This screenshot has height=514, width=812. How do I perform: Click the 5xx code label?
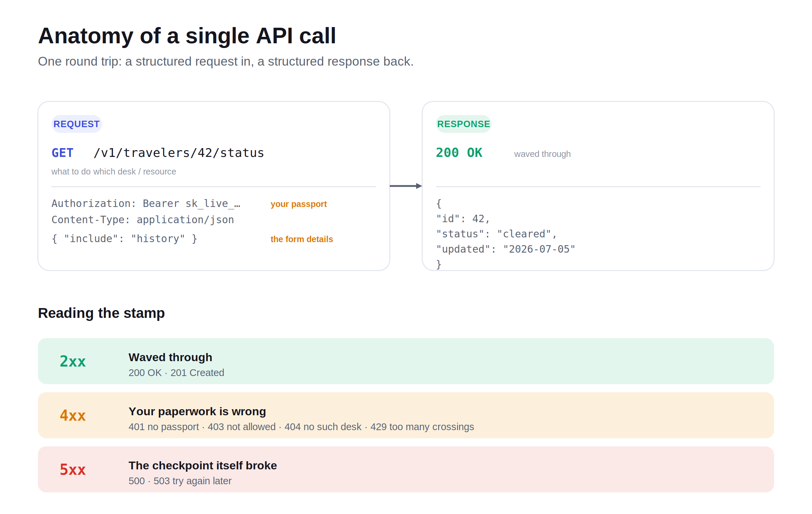coord(73,469)
